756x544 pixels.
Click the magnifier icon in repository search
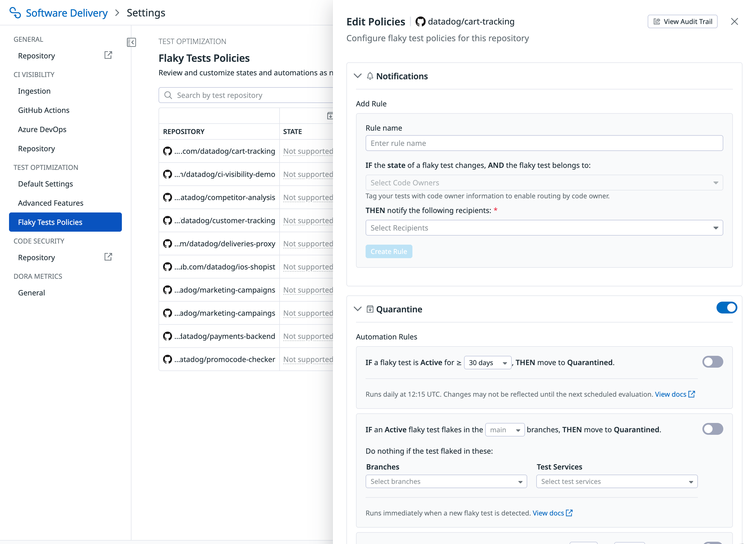(x=168, y=95)
